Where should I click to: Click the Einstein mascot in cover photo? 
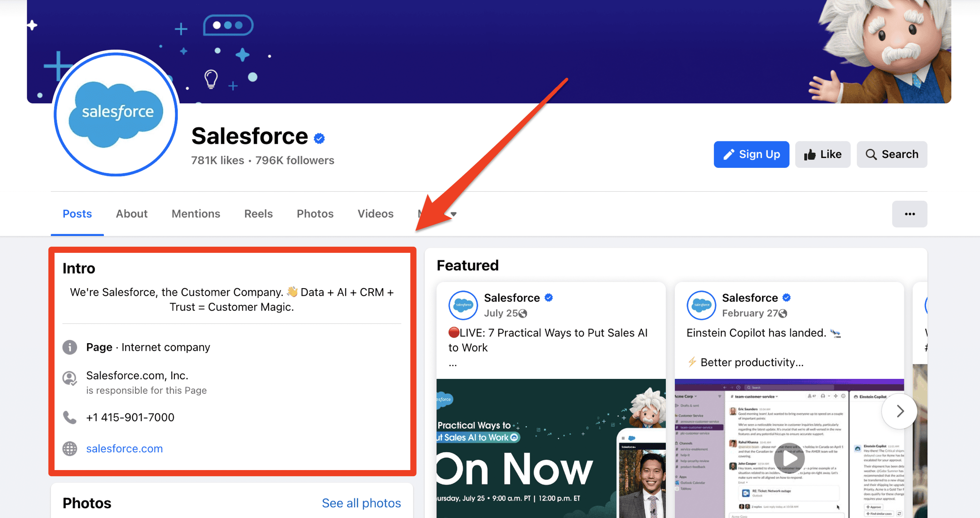(x=879, y=52)
